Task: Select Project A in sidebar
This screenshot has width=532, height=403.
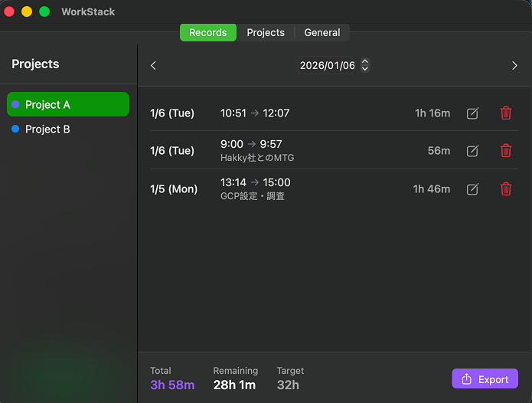Action: pyautogui.click(x=68, y=104)
